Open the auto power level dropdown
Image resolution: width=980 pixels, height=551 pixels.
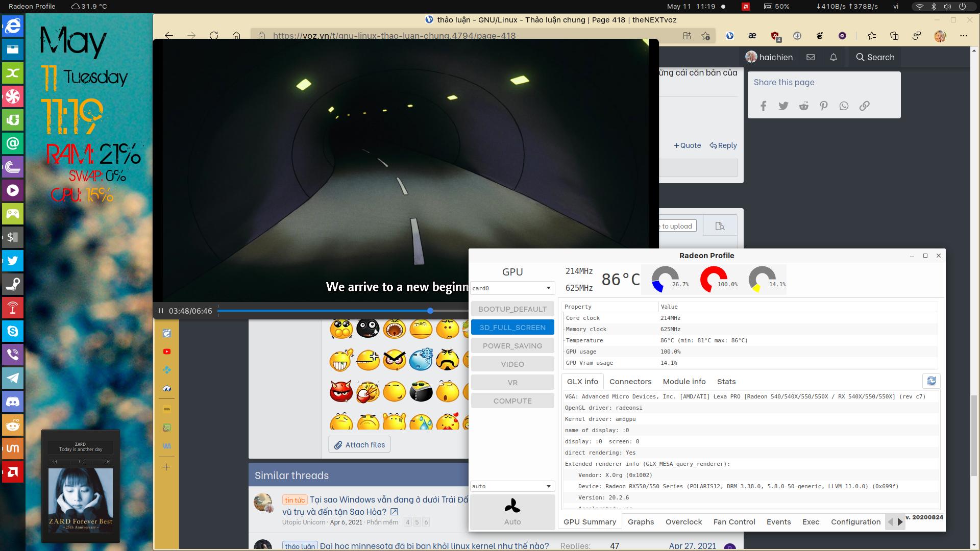512,486
